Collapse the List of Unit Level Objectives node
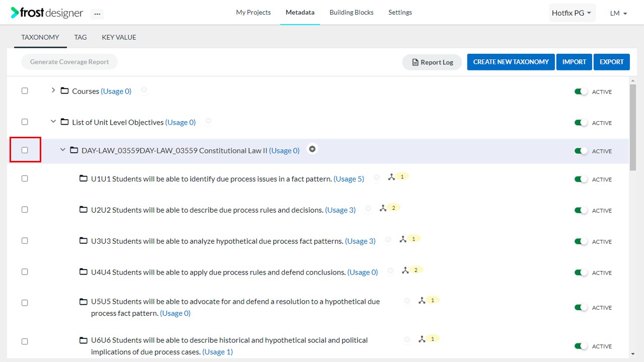This screenshot has height=362, width=644. click(x=53, y=122)
